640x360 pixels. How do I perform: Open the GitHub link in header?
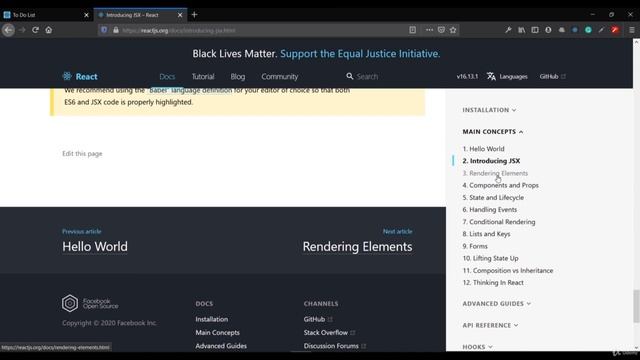point(552,76)
